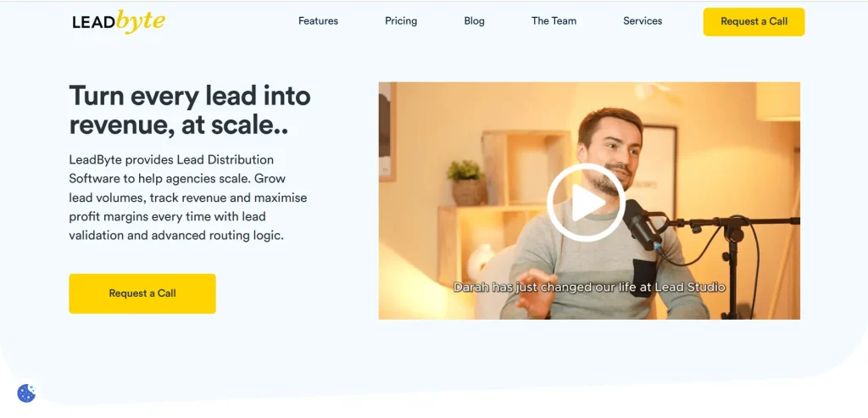Click the yellow 'byte' part of logo
Viewport: 868px width, 418px height.
(140, 21)
